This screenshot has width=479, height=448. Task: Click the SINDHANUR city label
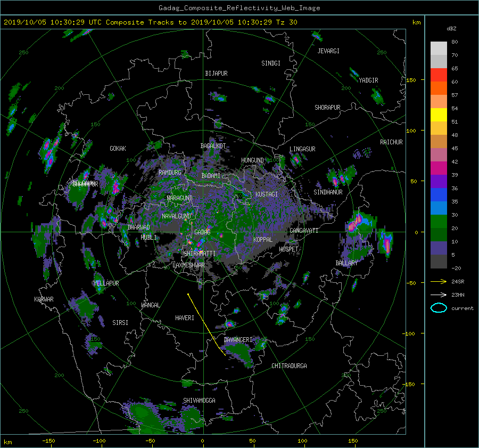coord(328,192)
